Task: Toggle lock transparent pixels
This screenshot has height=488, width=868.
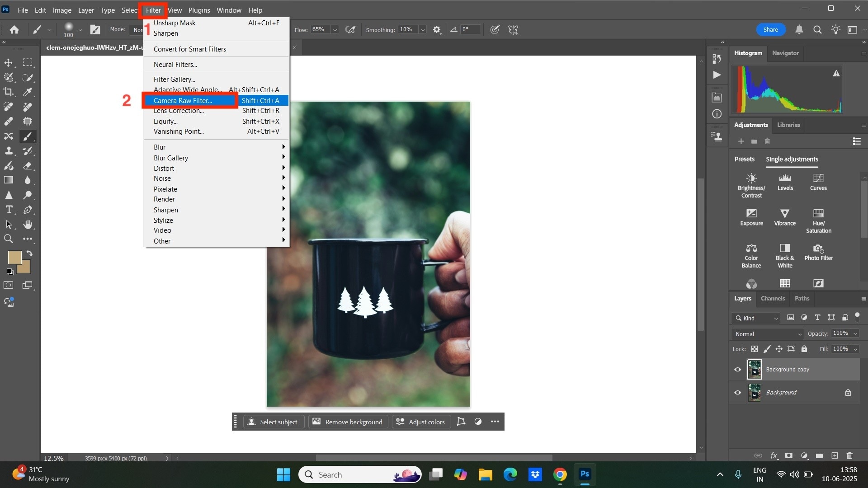Action: click(x=755, y=349)
